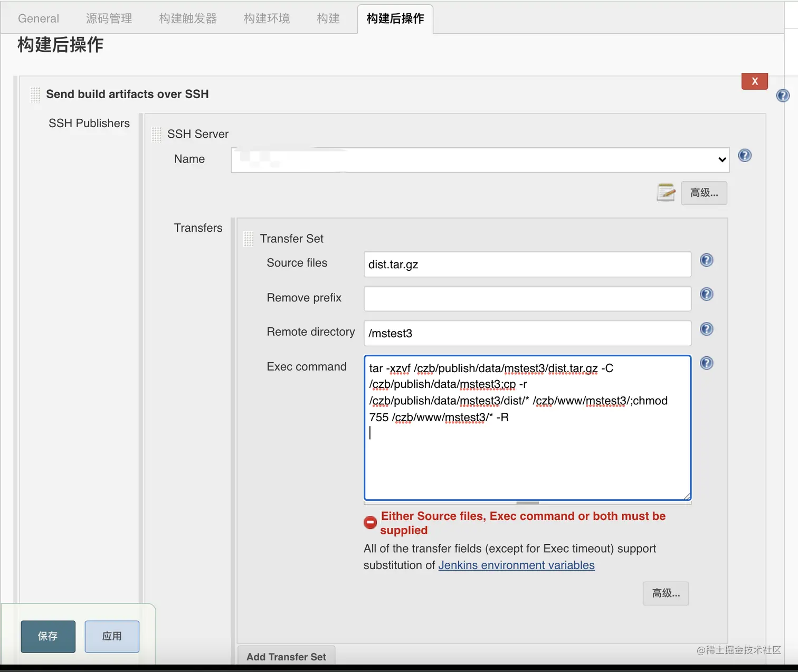Click the '构建后操作' section heading
Image resolution: width=798 pixels, height=672 pixels.
tap(61, 45)
